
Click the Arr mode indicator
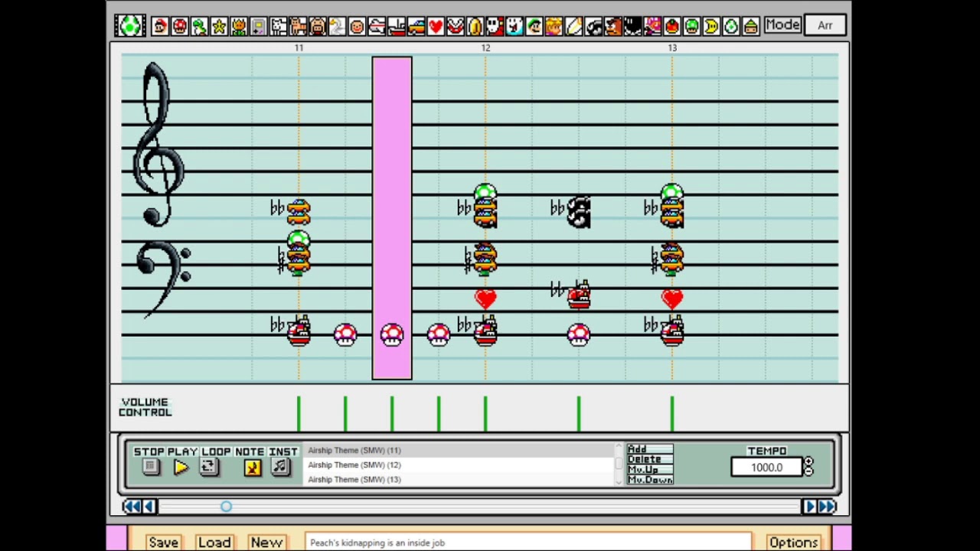coord(825,25)
